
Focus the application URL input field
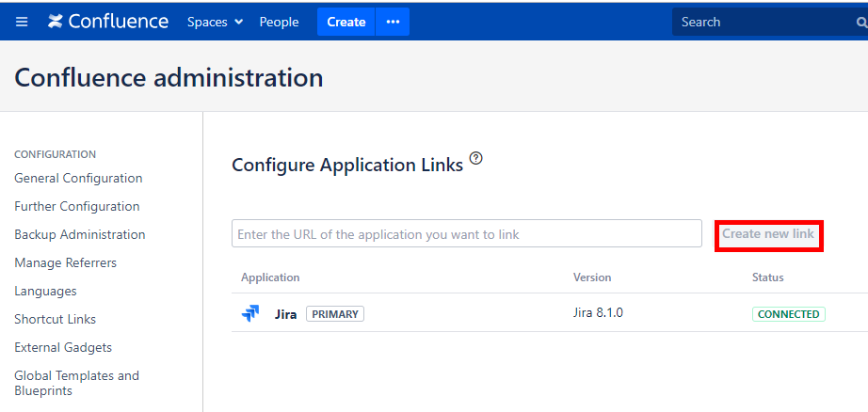click(x=466, y=234)
